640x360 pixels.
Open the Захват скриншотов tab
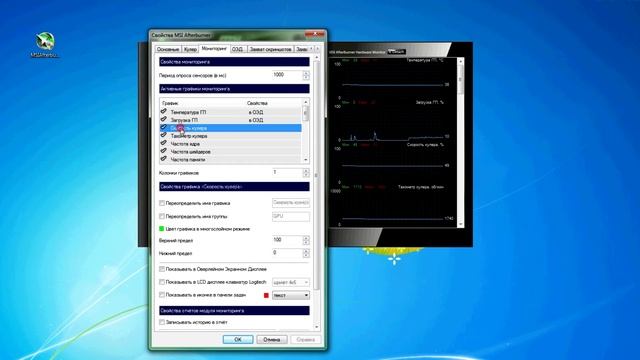270,49
